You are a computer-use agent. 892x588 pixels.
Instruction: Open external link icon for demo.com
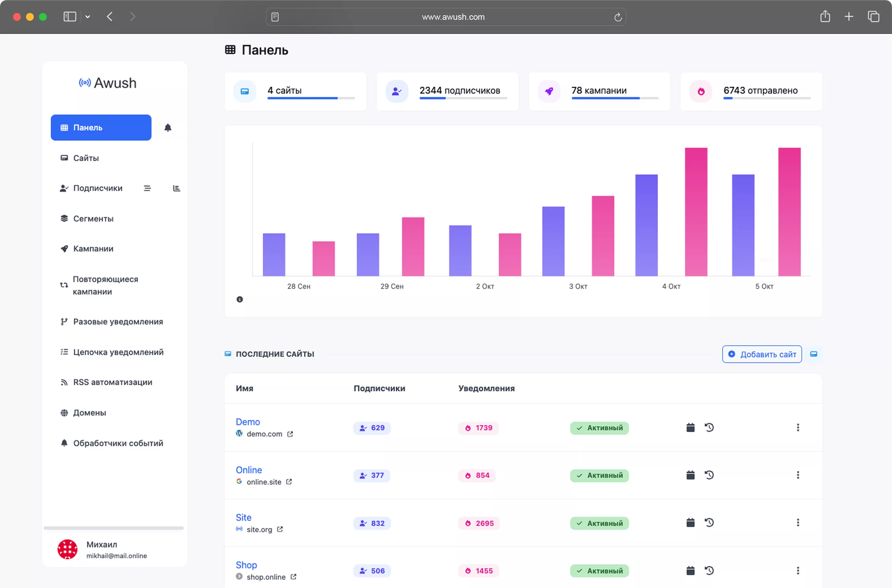pos(290,434)
